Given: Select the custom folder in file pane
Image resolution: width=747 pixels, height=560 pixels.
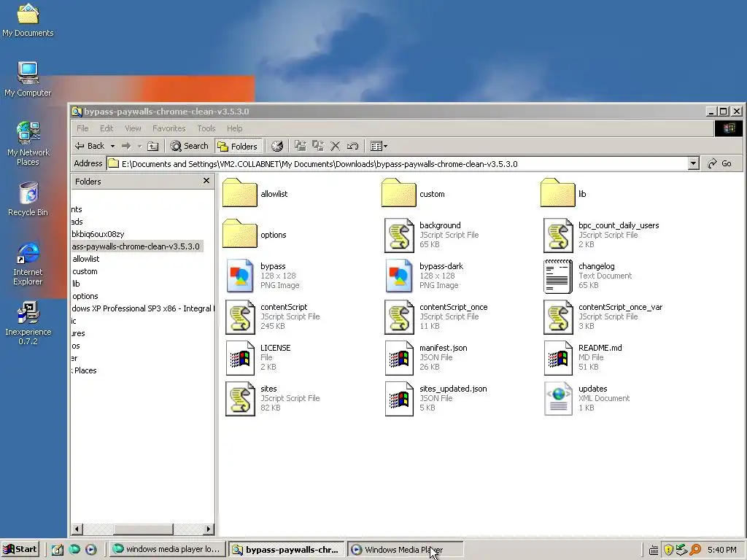Looking at the screenshot, I should pyautogui.click(x=399, y=192).
